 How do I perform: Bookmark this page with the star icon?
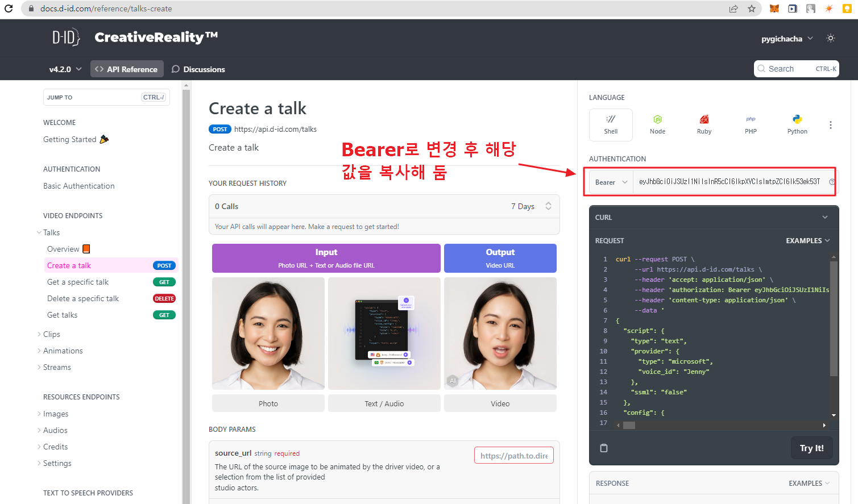point(752,9)
